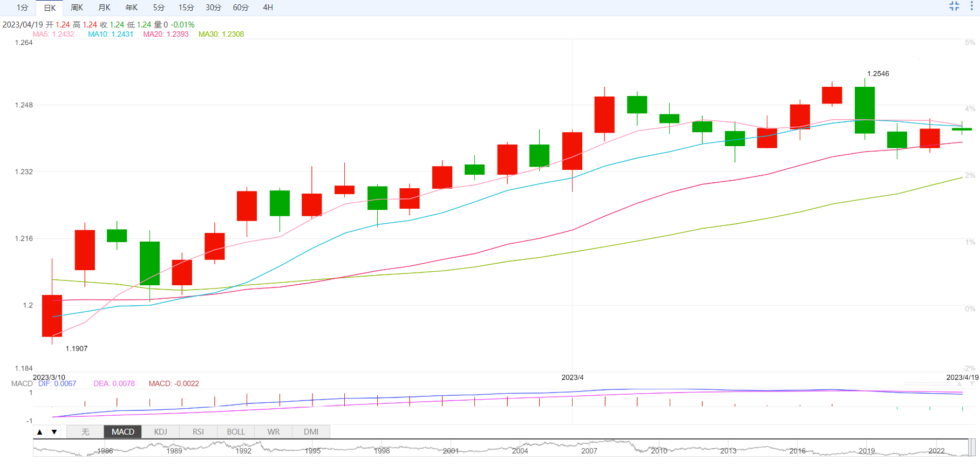This screenshot has height=474, width=980.
Task: Click the MA30: 1.2308 legend label
Action: [221, 34]
